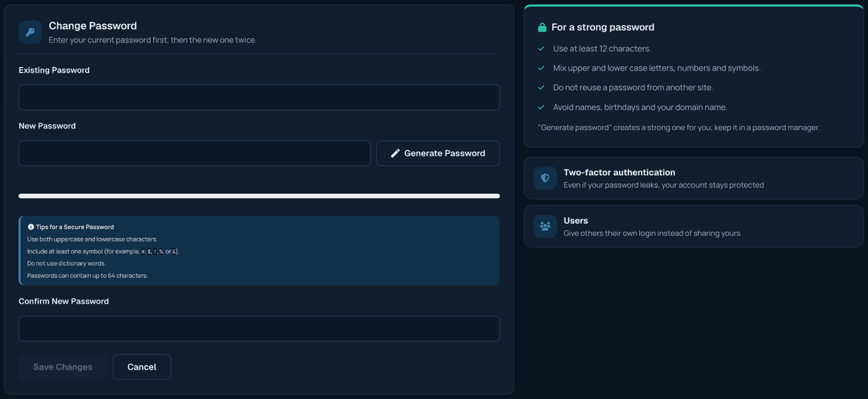Click the key icon beside Change Password
This screenshot has height=399, width=868.
click(x=30, y=32)
